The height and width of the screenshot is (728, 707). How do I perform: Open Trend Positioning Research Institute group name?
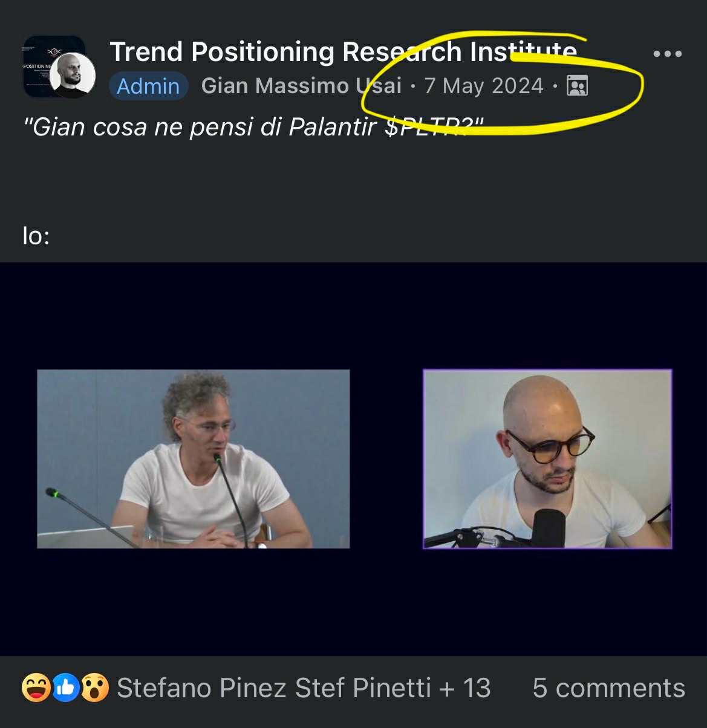coord(343,51)
